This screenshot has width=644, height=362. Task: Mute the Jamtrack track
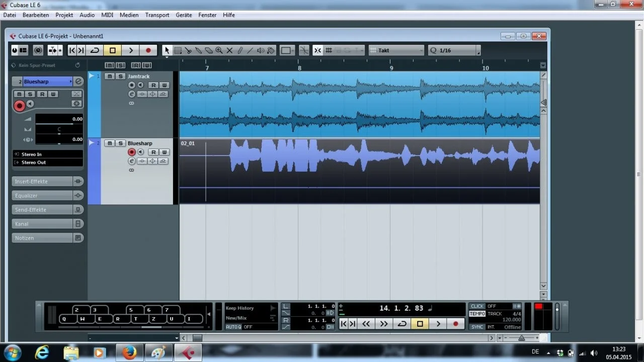tap(109, 76)
